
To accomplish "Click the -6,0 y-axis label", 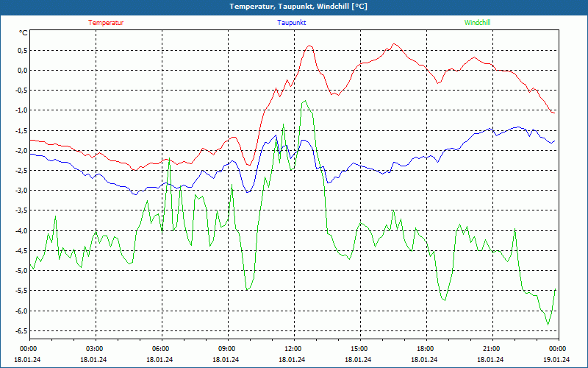I will tap(21, 311).
